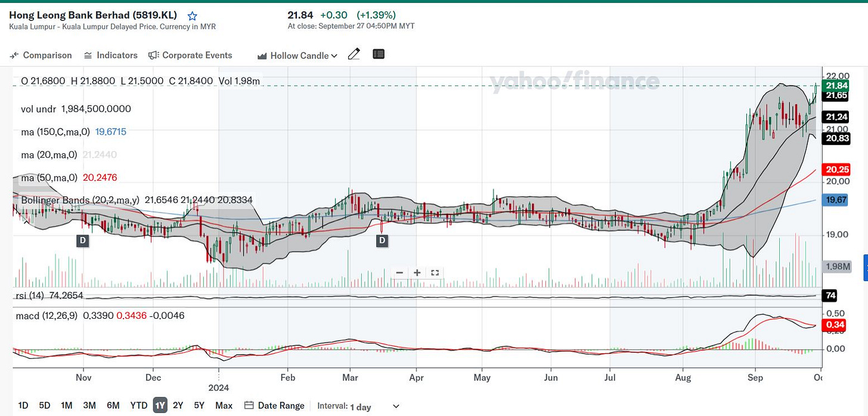Add stock to watchlist with star icon
868x416 pixels.
coord(192,16)
